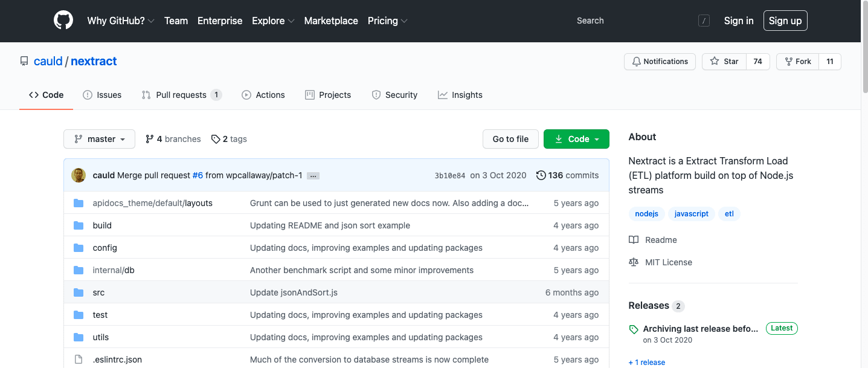Open pull request #6 link
Image resolution: width=868 pixels, height=368 pixels.
198,175
